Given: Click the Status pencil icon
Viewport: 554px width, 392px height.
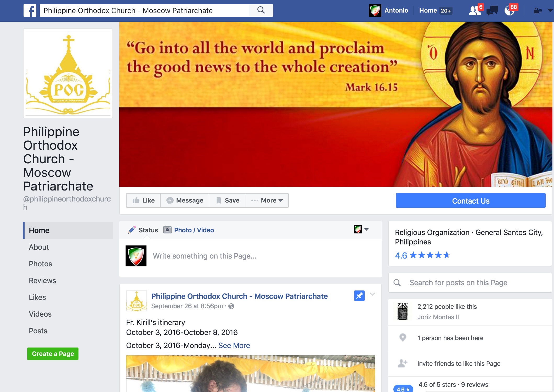Looking at the screenshot, I should tap(132, 230).
